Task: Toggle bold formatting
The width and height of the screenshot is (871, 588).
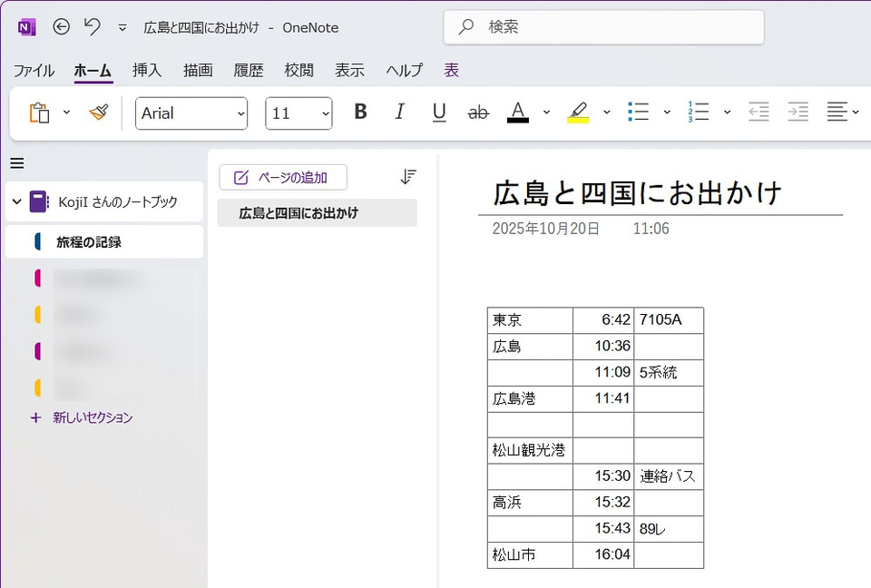Action: (x=360, y=113)
